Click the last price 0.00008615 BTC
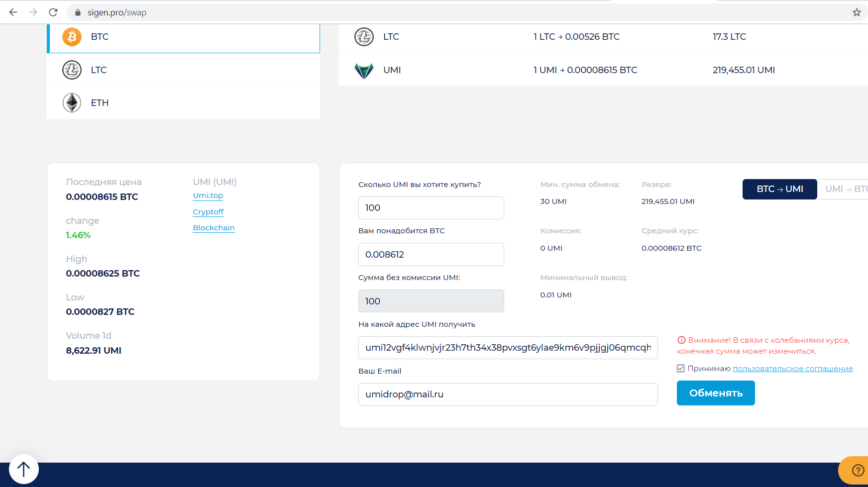This screenshot has width=868, height=487. (102, 197)
